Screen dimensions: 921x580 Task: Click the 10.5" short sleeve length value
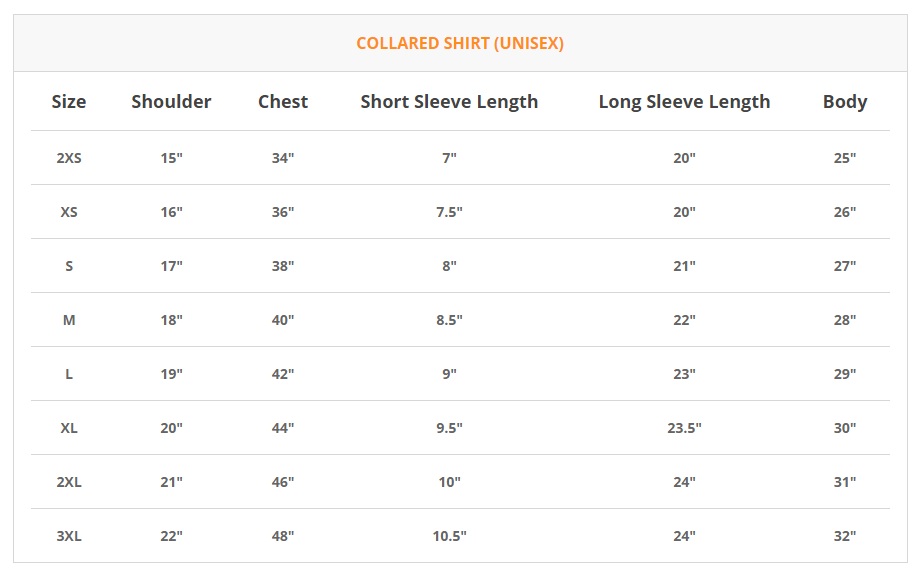449,536
